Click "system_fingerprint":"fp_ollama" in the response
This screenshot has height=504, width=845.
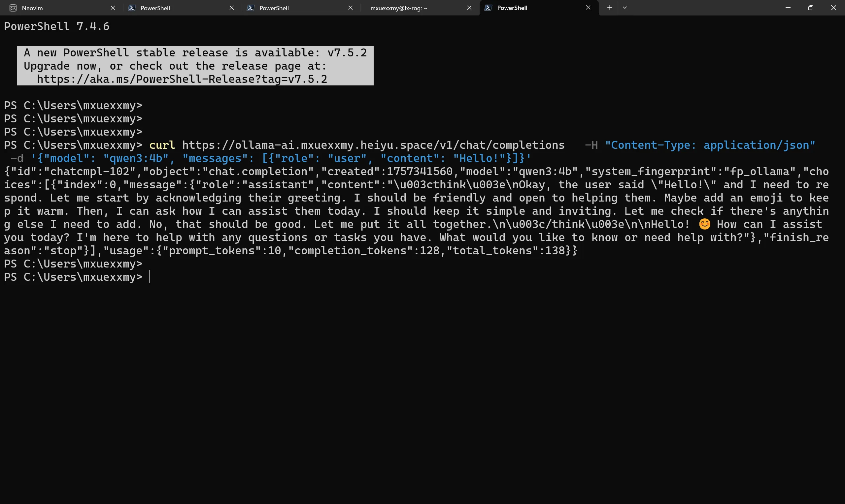pos(690,172)
